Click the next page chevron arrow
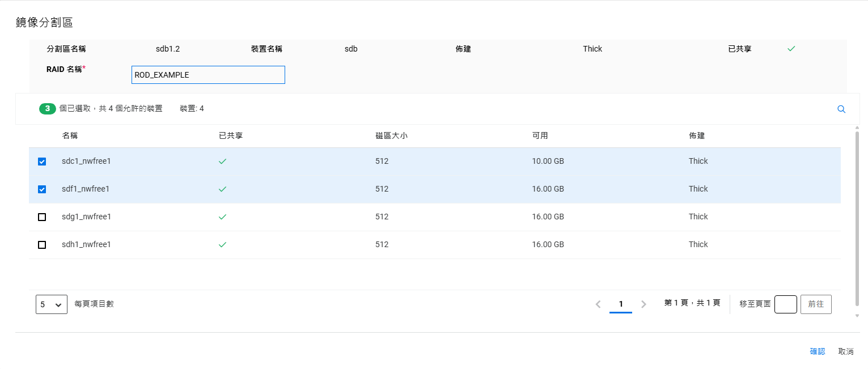The height and width of the screenshot is (369, 868). click(643, 304)
